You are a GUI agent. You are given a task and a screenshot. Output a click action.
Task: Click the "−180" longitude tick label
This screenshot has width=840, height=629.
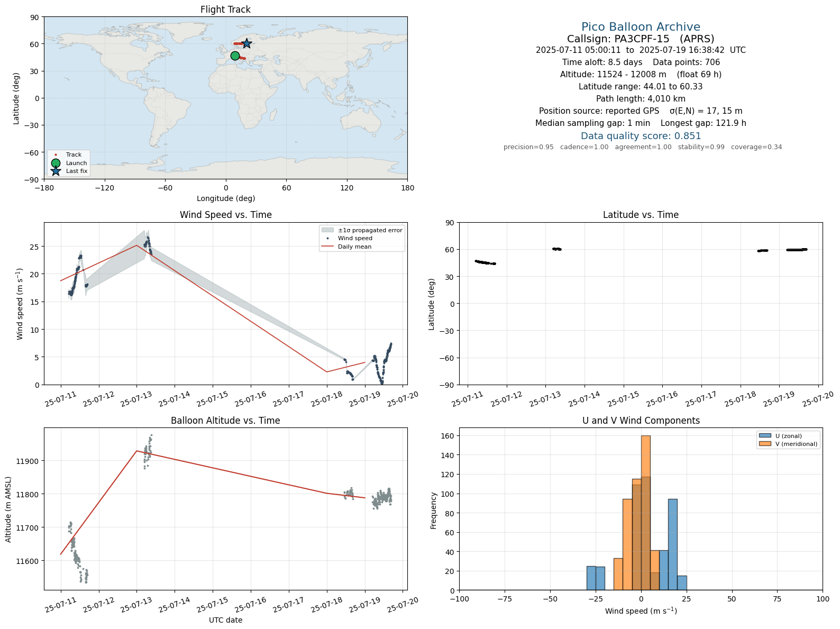tap(44, 188)
